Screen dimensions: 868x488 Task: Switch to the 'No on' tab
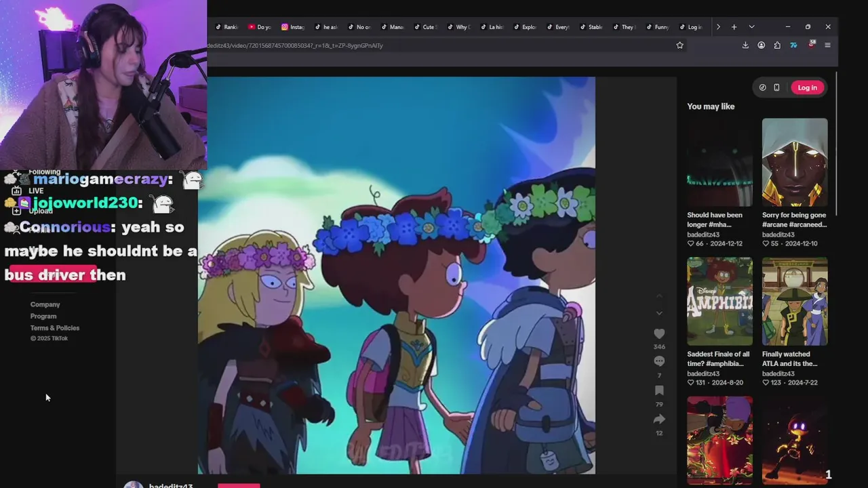[x=359, y=27]
